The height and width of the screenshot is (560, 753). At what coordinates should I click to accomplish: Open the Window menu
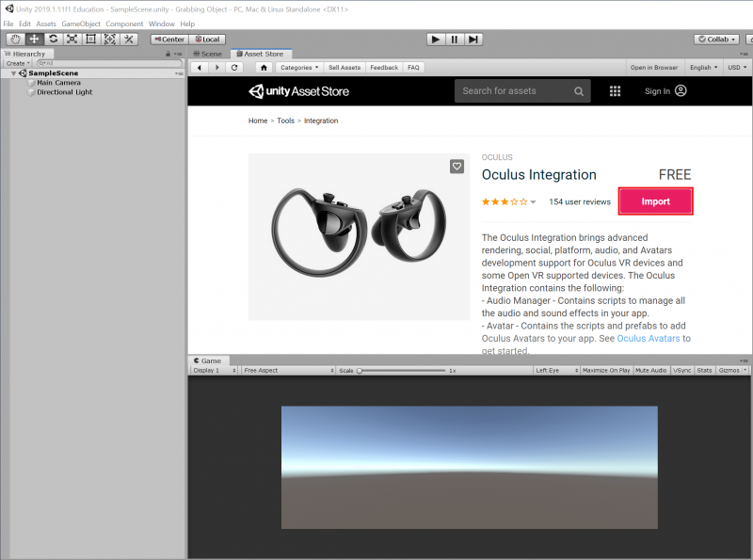[161, 24]
